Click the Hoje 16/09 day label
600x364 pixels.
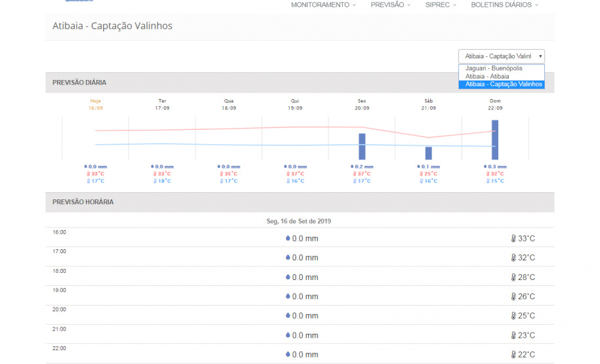[96, 104]
